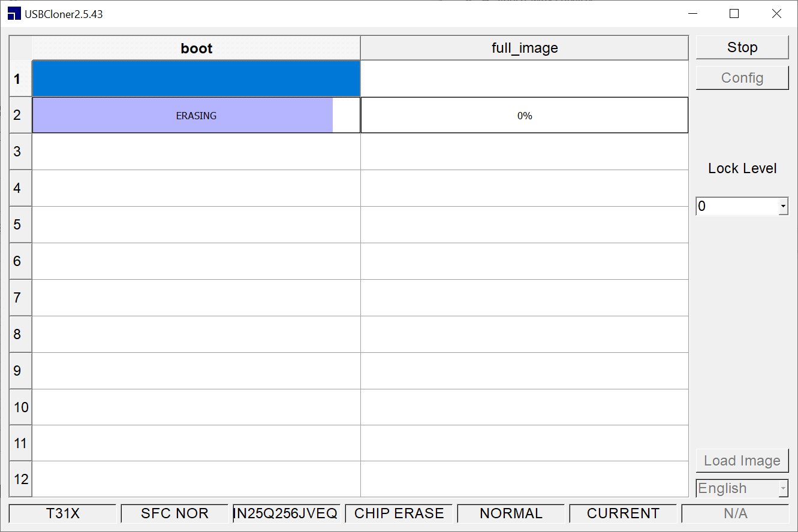Click the 0% progress cell in row 2
The width and height of the screenshot is (798, 532).
[x=525, y=115]
